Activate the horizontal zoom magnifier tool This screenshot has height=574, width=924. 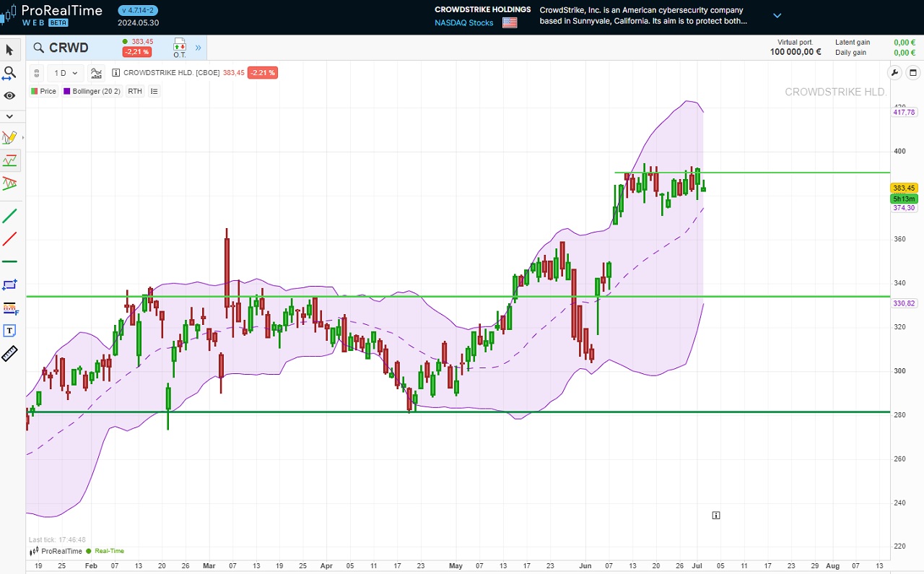pos(9,73)
